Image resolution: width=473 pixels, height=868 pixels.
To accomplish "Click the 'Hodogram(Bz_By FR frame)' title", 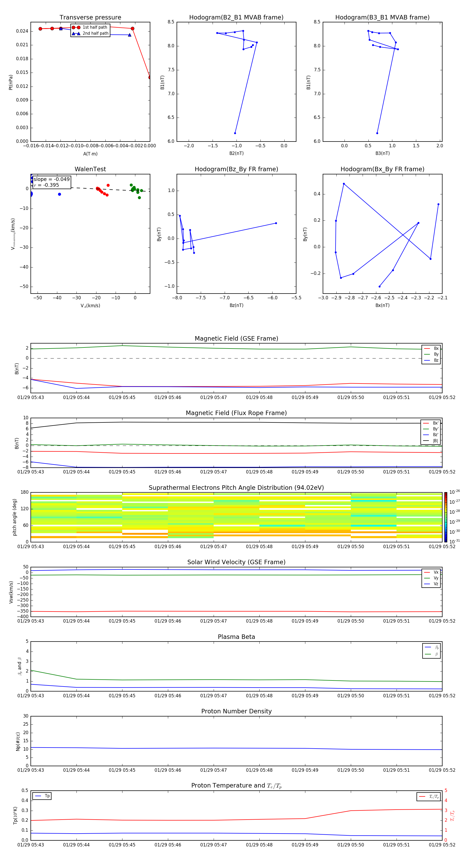I will point(236,169).
